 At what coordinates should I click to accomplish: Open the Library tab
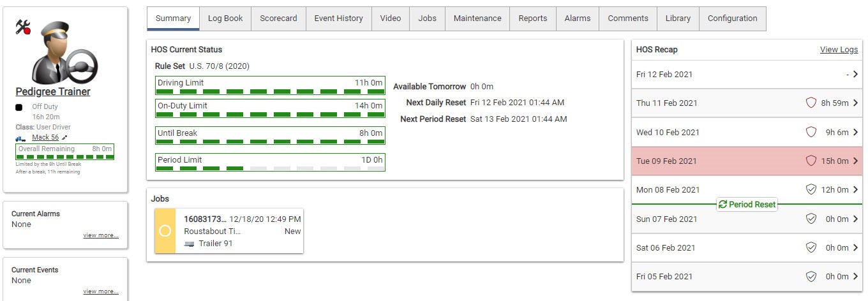(x=678, y=18)
